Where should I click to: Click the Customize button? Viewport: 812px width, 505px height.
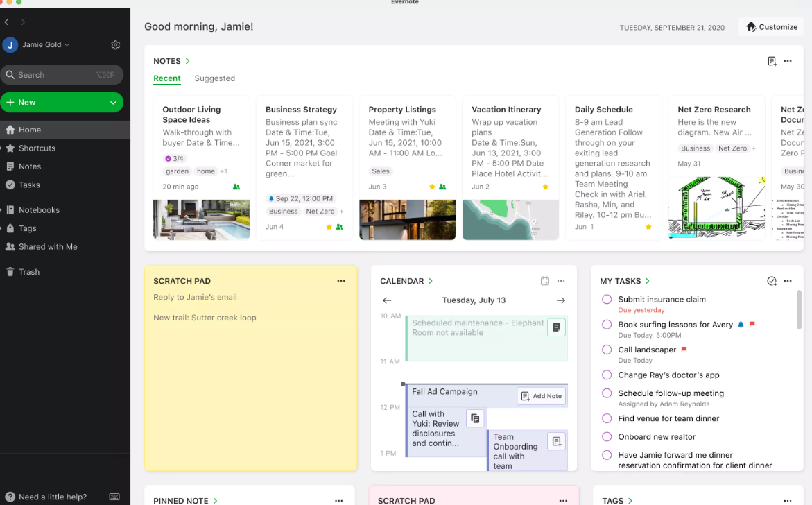pyautogui.click(x=771, y=26)
